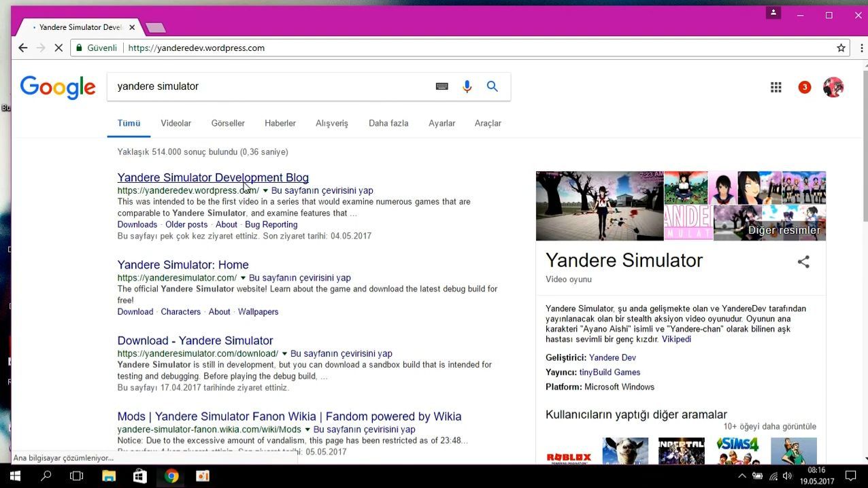Open the on-screen keyboard input tool
The image size is (868, 488).
tap(442, 86)
